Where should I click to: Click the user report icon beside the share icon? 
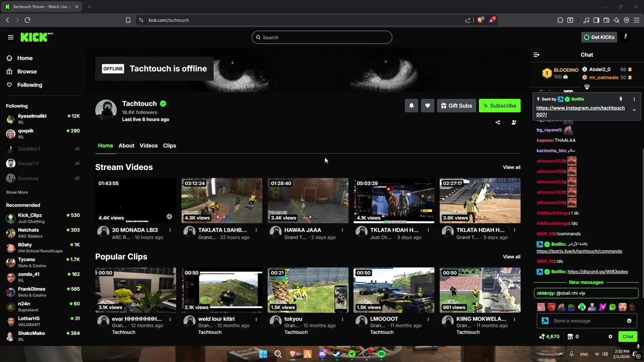(514, 122)
